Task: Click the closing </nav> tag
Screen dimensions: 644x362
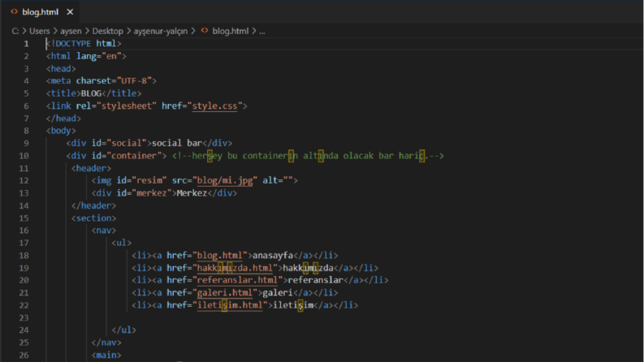Action: click(106, 343)
